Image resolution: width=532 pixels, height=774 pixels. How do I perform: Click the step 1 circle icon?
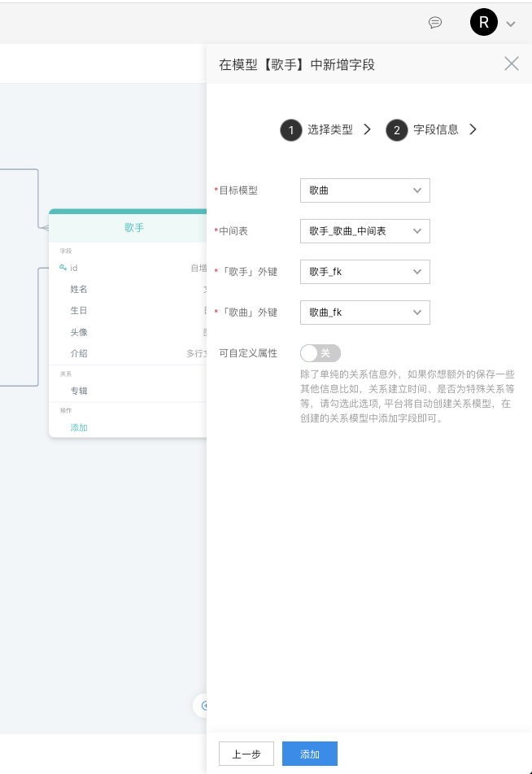point(290,130)
